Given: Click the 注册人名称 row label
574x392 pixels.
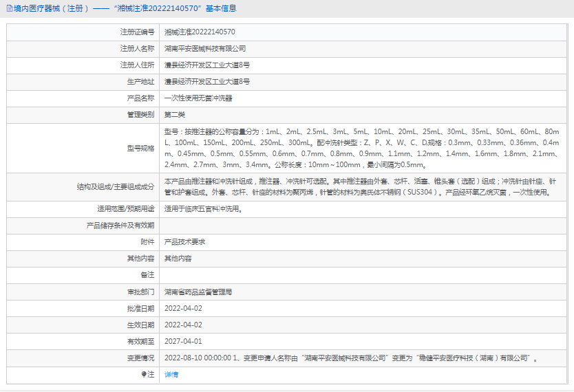Looking at the screenshot, I should click(137, 49).
